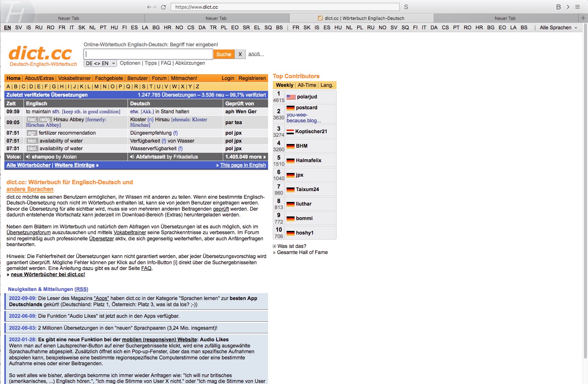Open the browser hamburger menu
Image resolution: width=588 pixels, height=384 pixels.
click(x=577, y=7)
